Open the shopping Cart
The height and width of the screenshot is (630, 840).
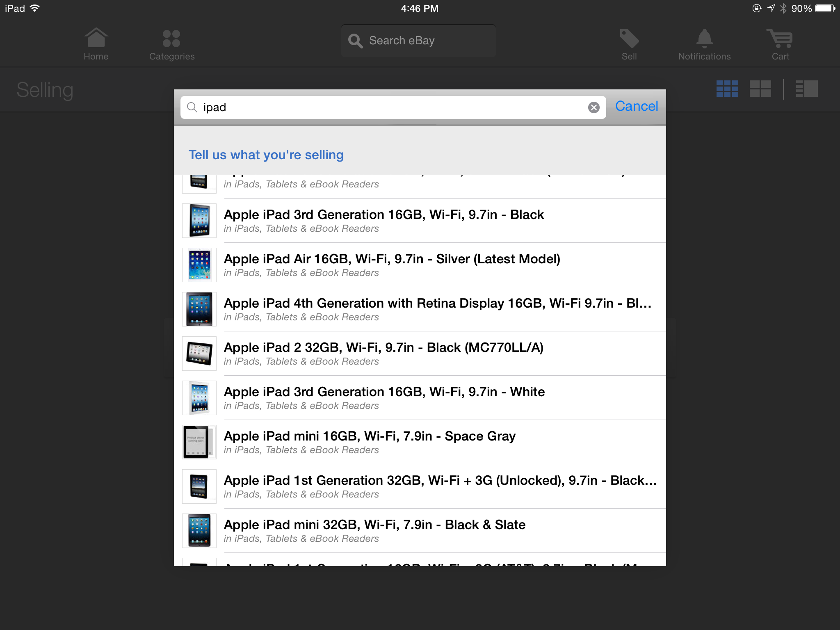coord(779,43)
